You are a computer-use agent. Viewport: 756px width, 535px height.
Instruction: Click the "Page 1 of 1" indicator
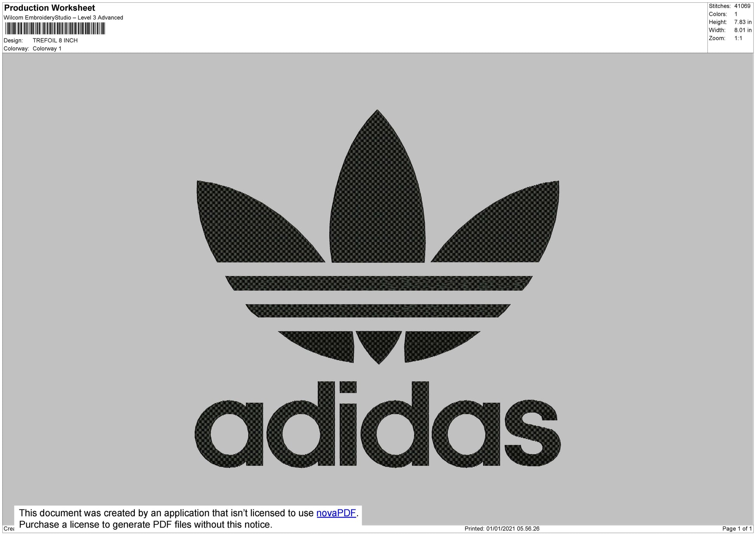coord(737,529)
